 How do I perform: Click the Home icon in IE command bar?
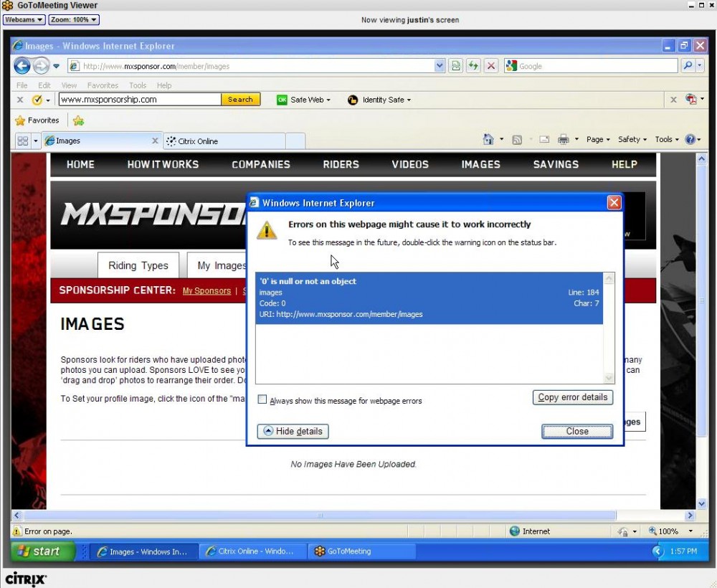tap(488, 139)
